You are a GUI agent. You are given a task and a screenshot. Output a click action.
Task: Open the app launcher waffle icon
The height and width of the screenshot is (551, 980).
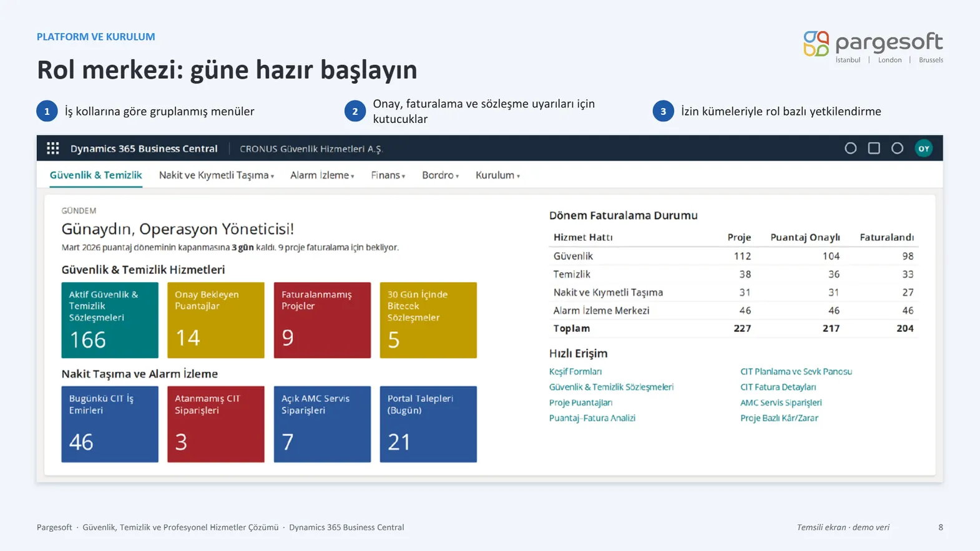(x=53, y=149)
